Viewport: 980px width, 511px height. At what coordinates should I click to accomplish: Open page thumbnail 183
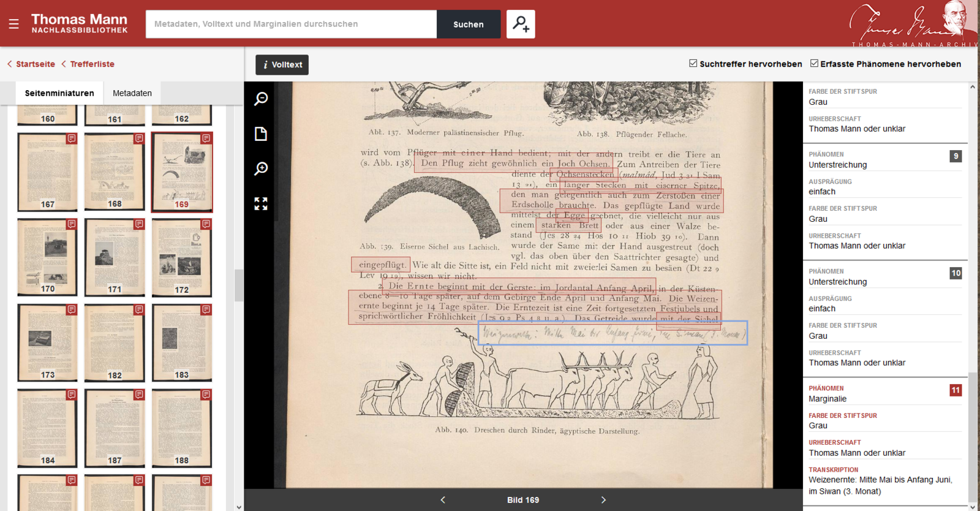point(182,343)
